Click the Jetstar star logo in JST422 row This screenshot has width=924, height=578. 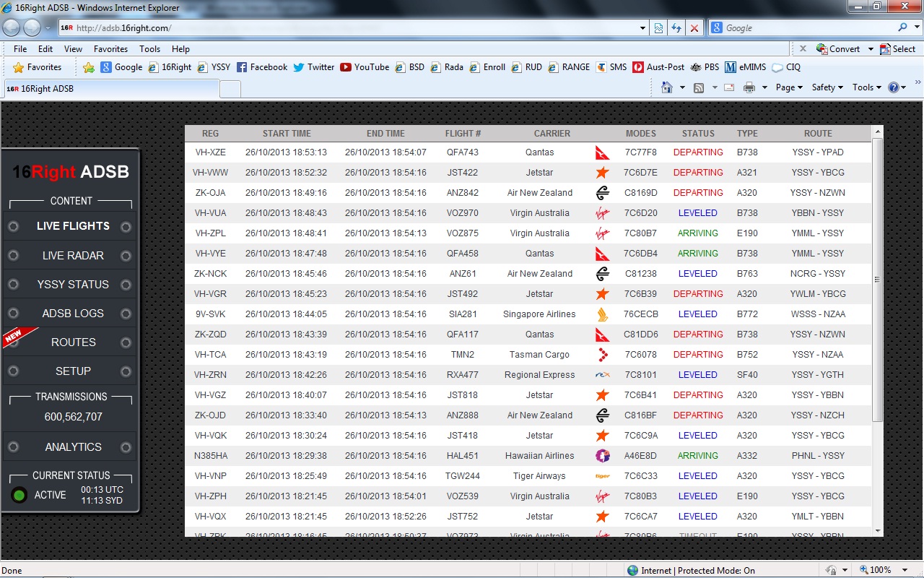602,173
